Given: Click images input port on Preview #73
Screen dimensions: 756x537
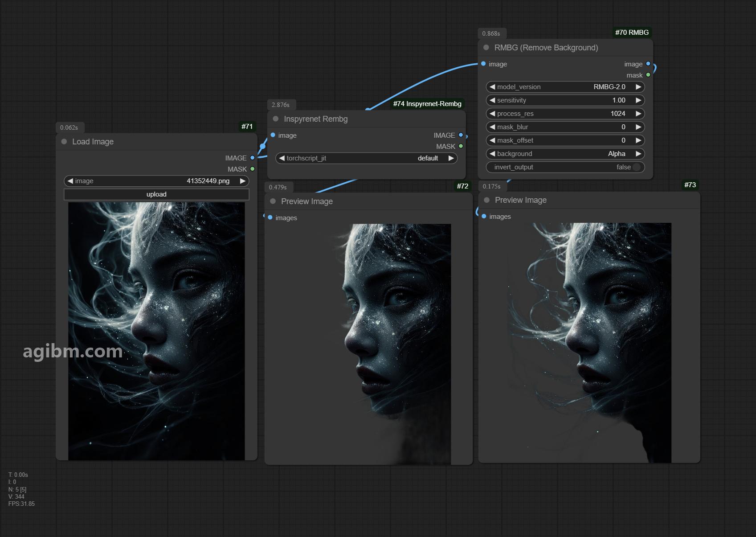Looking at the screenshot, I should tap(484, 216).
